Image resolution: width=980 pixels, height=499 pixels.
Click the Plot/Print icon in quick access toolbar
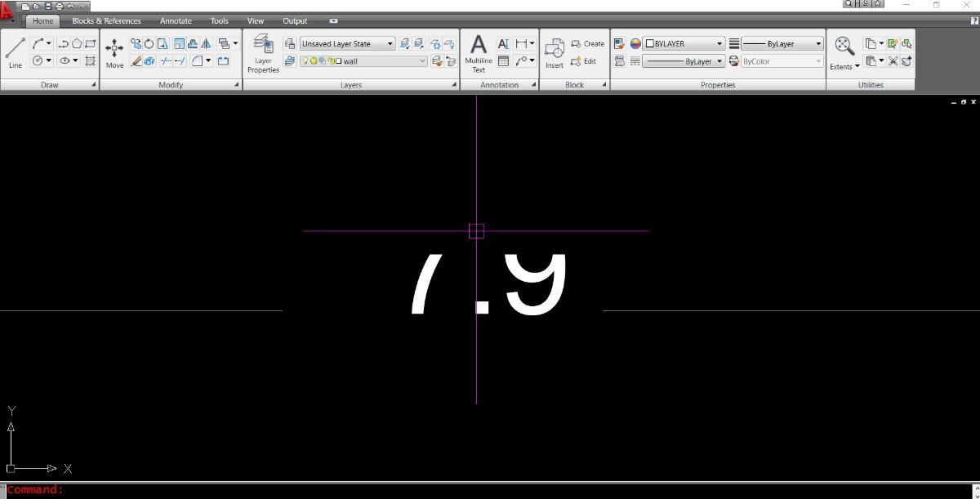click(x=59, y=5)
